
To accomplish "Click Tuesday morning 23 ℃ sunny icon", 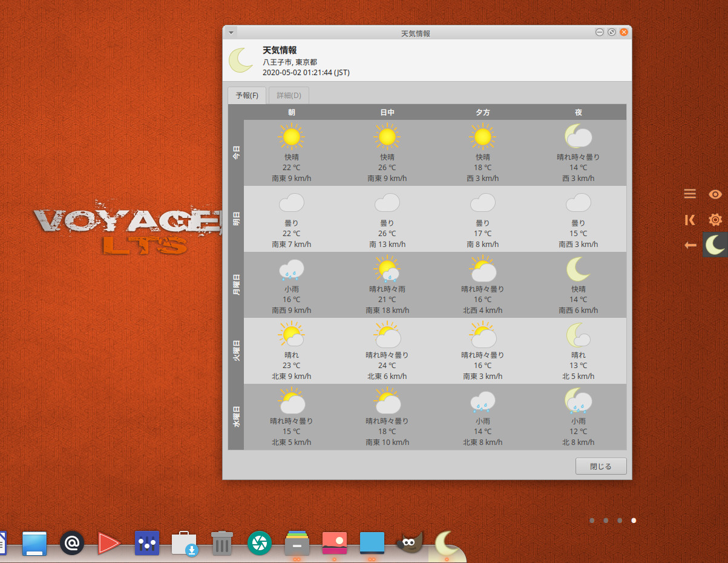I will [x=292, y=334].
